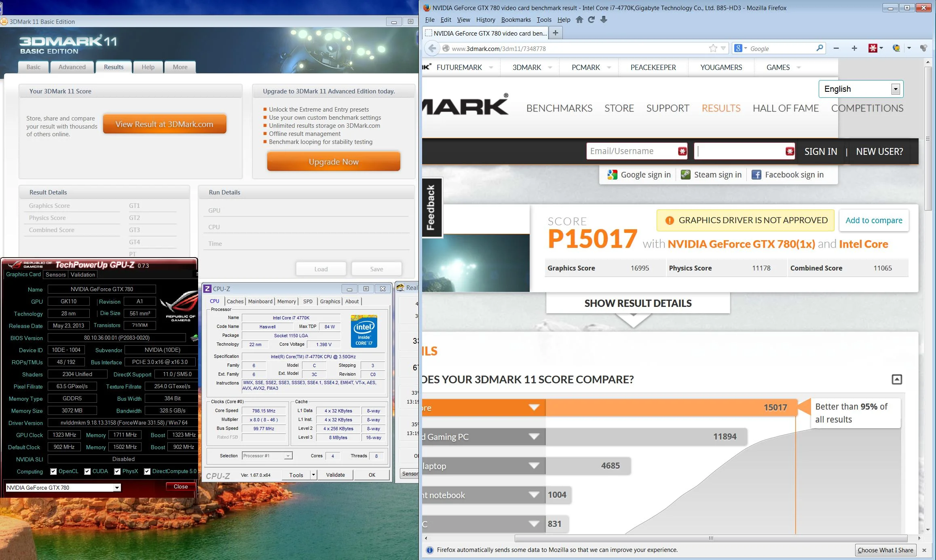
Task: Open Processor #1 selection dropdown
Action: (267, 456)
